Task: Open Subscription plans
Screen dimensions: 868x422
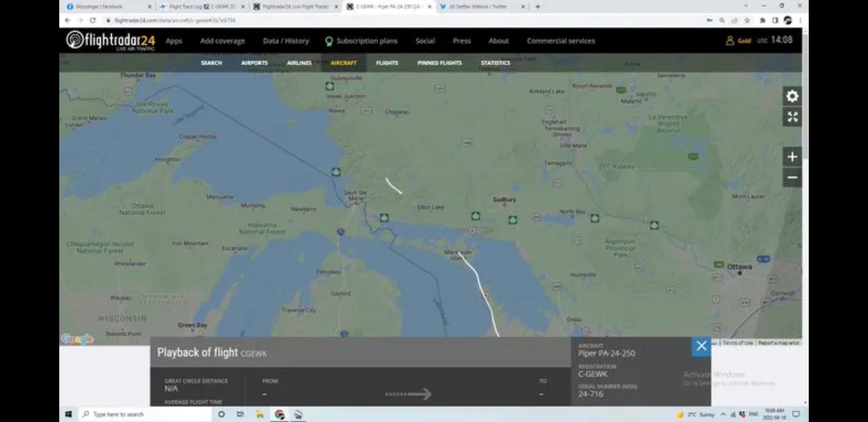Action: (361, 41)
